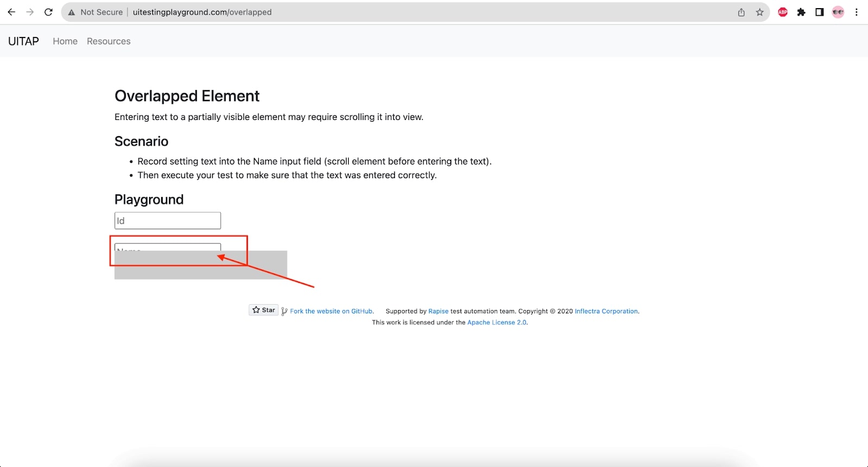Image resolution: width=868 pixels, height=467 pixels.
Task: Click the Chrome profile avatar
Action: pyautogui.click(x=838, y=11)
